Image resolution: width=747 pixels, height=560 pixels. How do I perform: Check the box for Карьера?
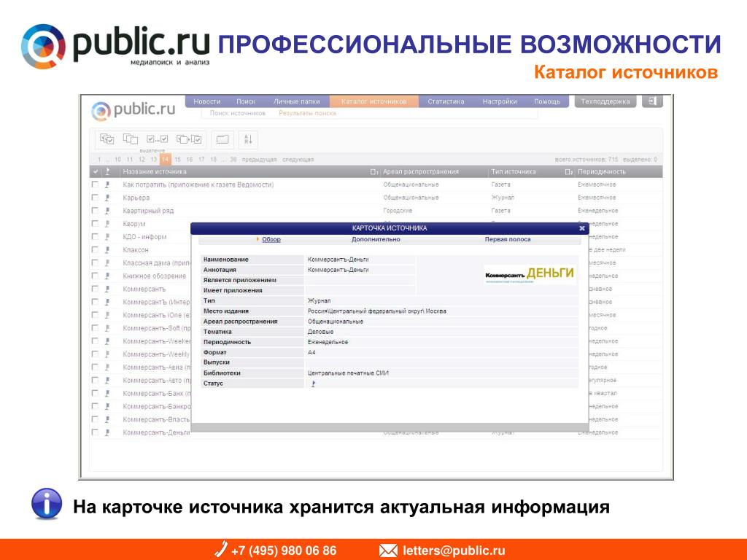96,197
